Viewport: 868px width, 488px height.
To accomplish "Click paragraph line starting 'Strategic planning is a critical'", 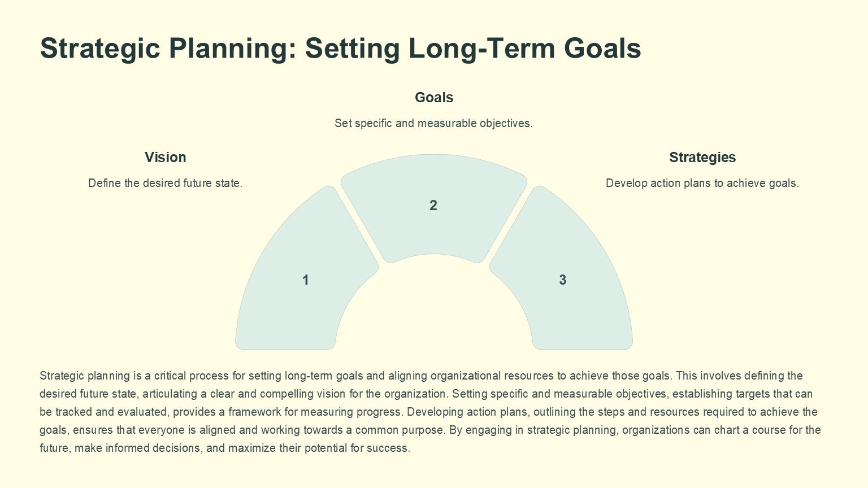I will [421, 376].
